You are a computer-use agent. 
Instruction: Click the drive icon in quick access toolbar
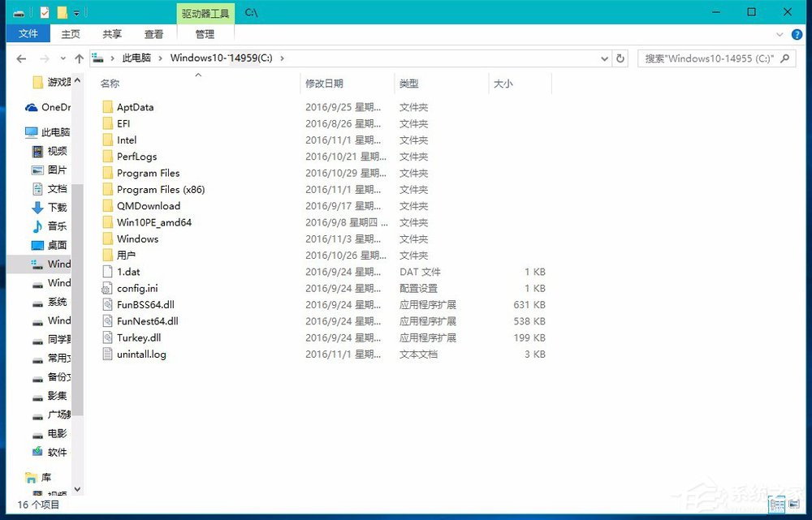[19, 12]
